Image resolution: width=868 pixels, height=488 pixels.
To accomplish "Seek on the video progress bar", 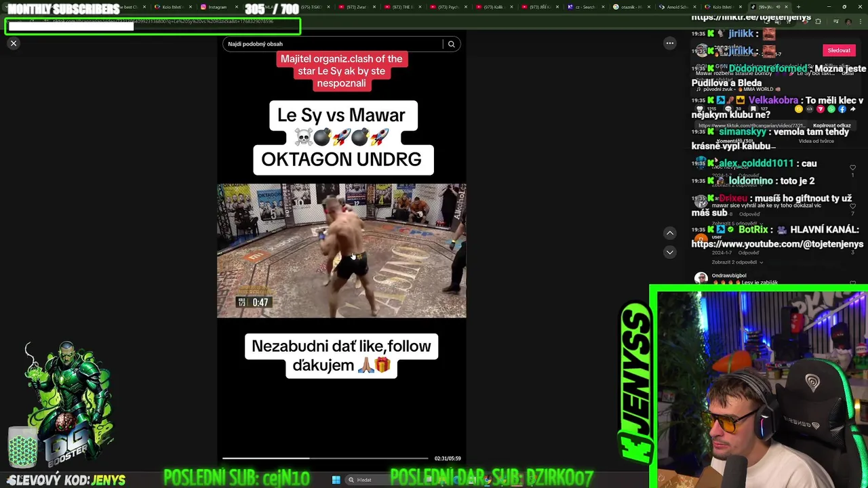I will 325,458.
